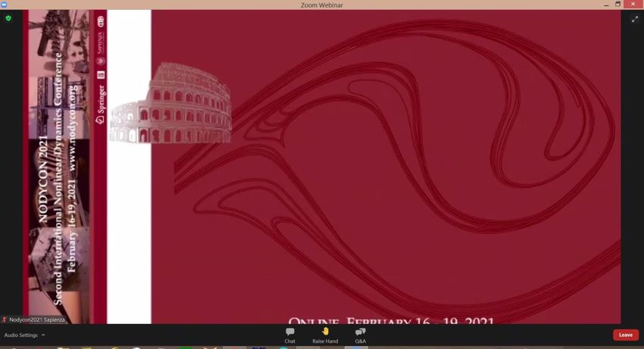
Task: Open the Chat panel
Action: (290, 335)
